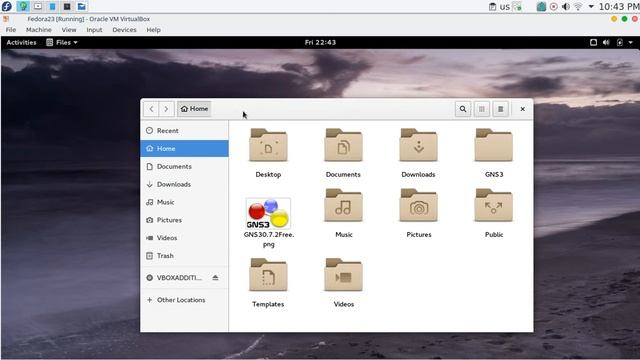The image size is (640, 360).
Task: Open the Files application menu dropdown
Action: click(x=62, y=42)
